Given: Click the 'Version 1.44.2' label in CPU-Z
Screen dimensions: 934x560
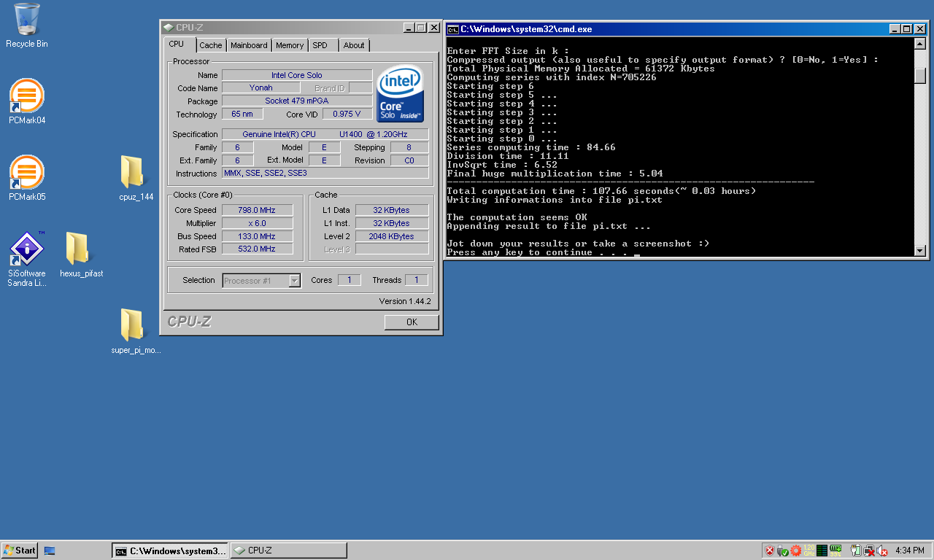Looking at the screenshot, I should [405, 301].
